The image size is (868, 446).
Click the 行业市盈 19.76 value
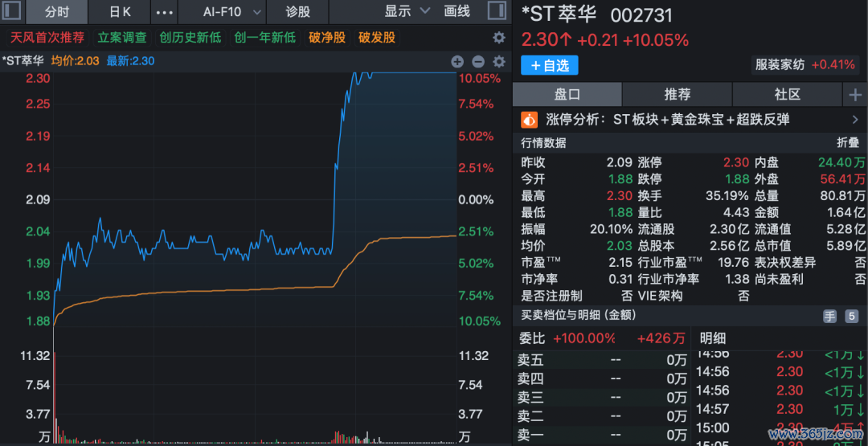[x=733, y=262]
